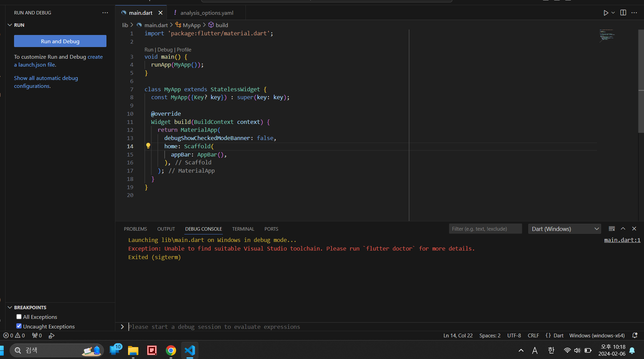Click the ports forwarded indicator in status bar
644x359 pixels.
[37, 335]
